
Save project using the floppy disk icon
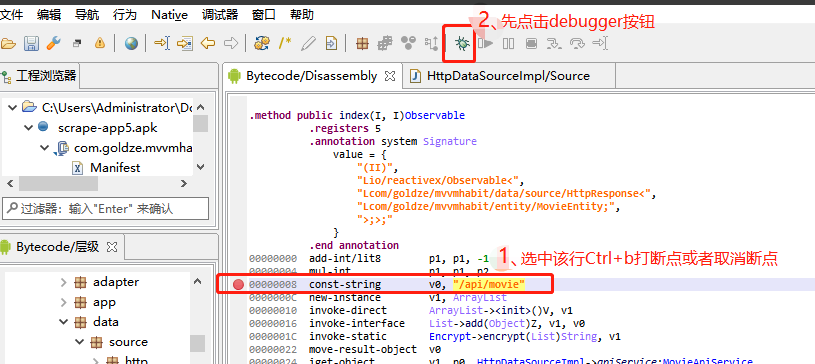(x=32, y=44)
